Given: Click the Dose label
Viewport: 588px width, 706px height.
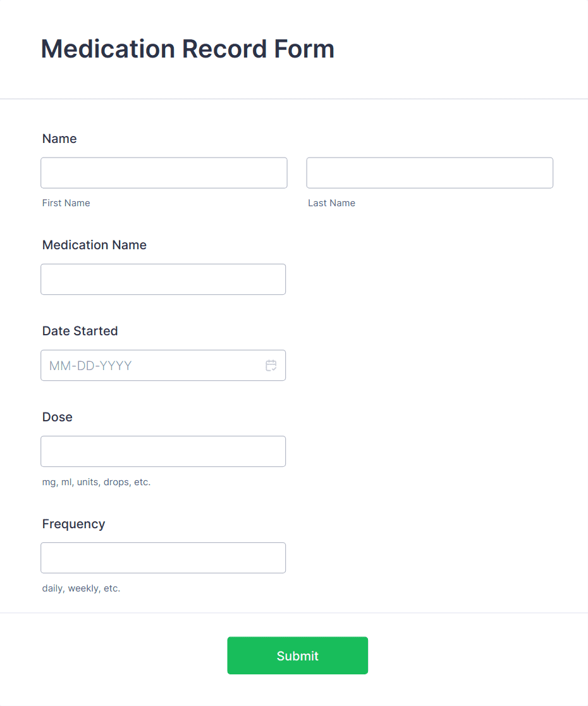Looking at the screenshot, I should (57, 417).
